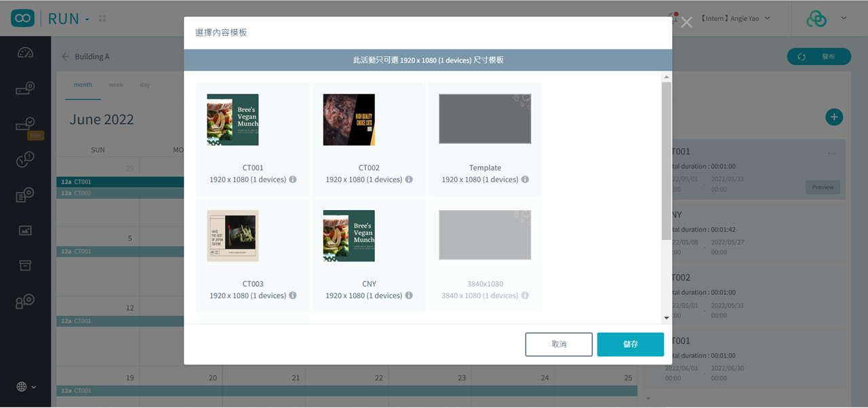Viewport: 868px width, 408px height.
Task: Open the user management icon in sidebar
Action: coord(25,301)
